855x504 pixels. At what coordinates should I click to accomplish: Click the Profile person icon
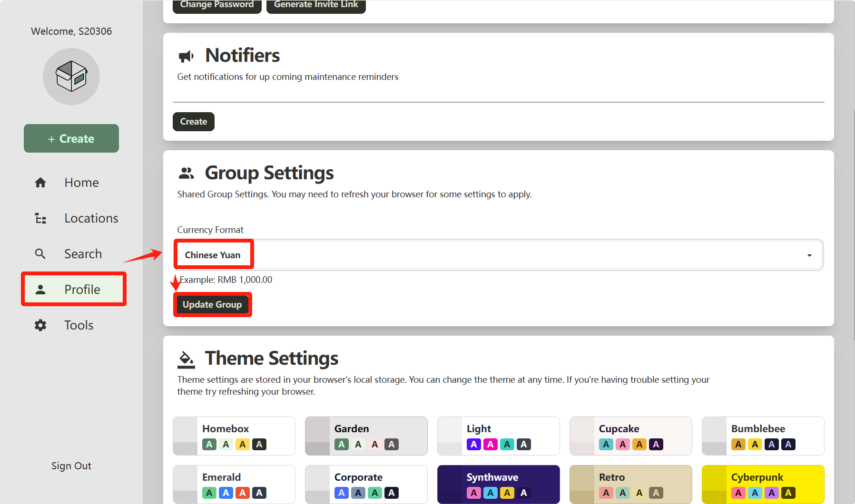40,290
